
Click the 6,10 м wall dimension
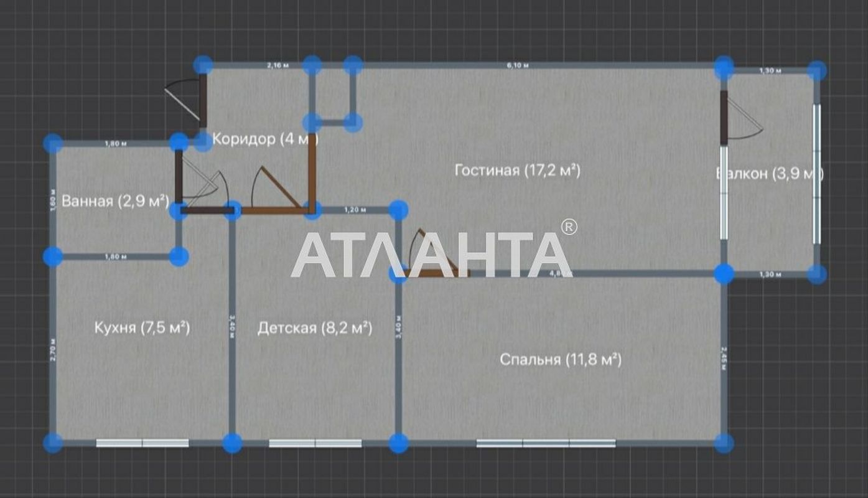517,65
